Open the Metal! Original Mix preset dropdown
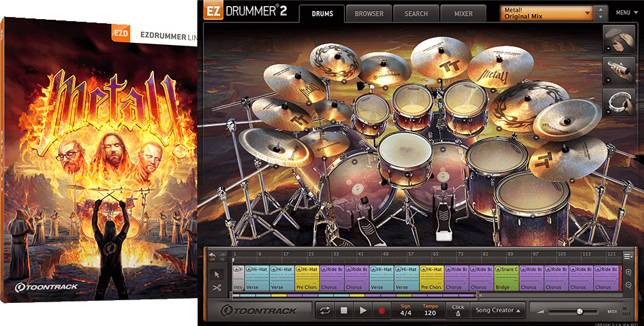 (547, 13)
